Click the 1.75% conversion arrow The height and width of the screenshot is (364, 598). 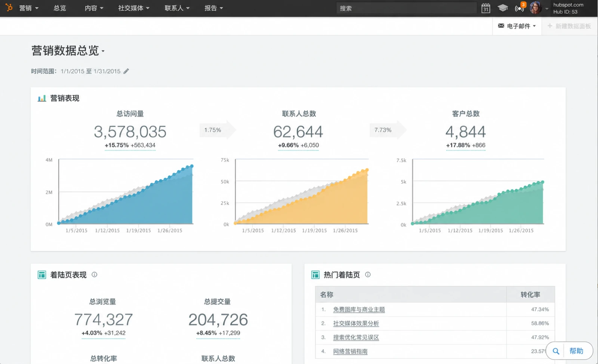click(218, 130)
